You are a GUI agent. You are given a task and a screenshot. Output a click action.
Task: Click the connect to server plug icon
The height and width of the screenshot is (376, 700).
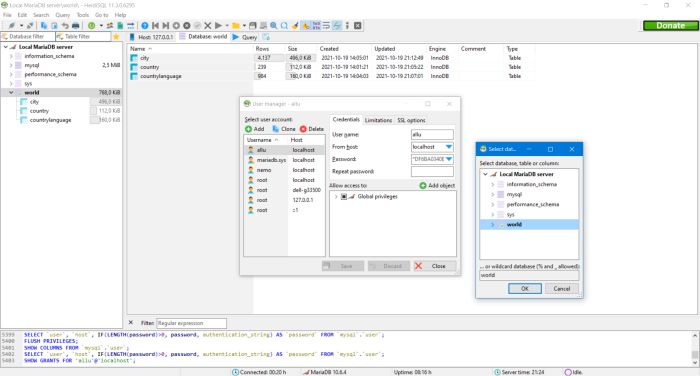coord(12,25)
